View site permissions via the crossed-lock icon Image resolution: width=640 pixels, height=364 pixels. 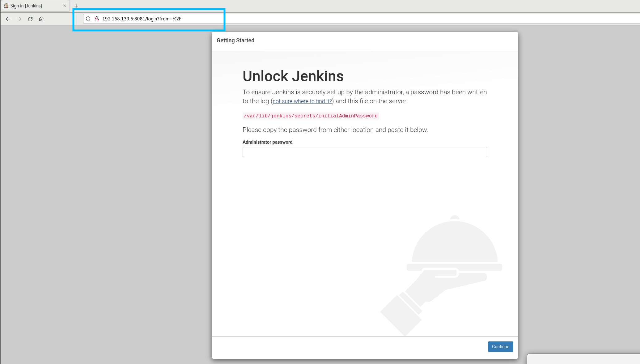pyautogui.click(x=97, y=19)
